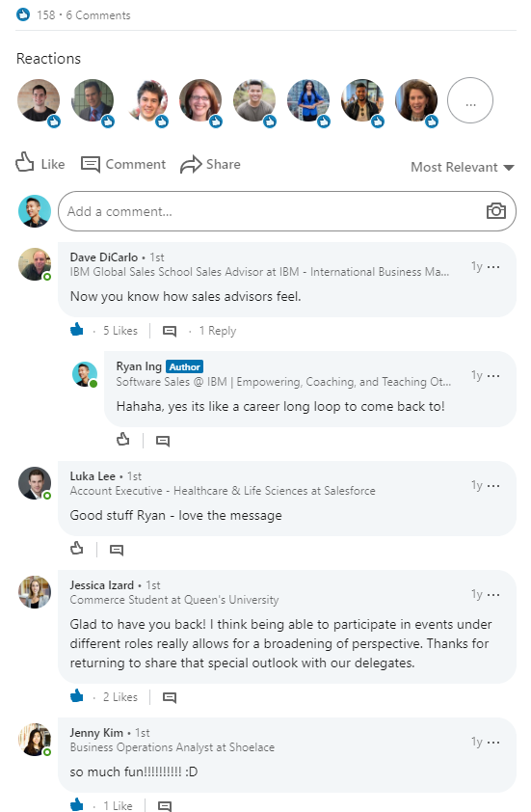
Task: View the 1 Reply under Dave's comment
Action: (x=218, y=331)
